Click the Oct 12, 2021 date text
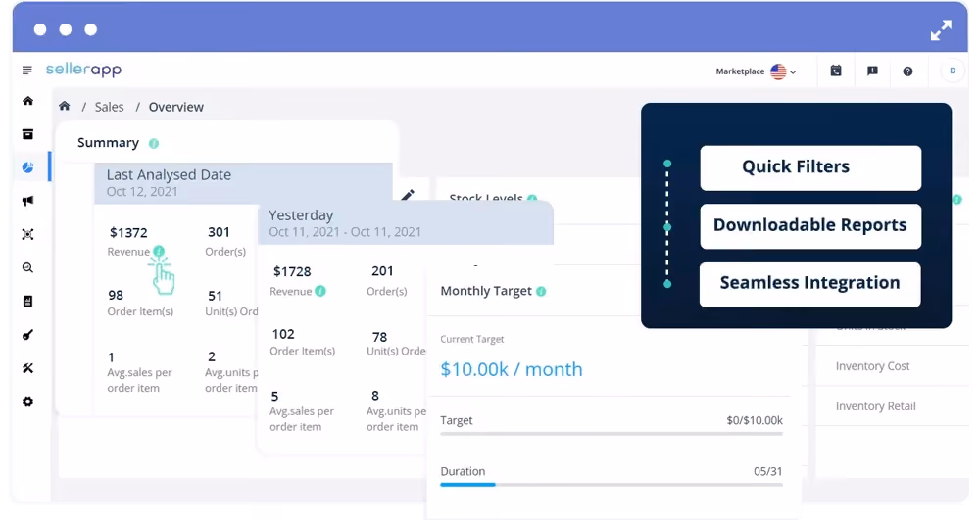The image size is (980, 520). click(x=142, y=192)
